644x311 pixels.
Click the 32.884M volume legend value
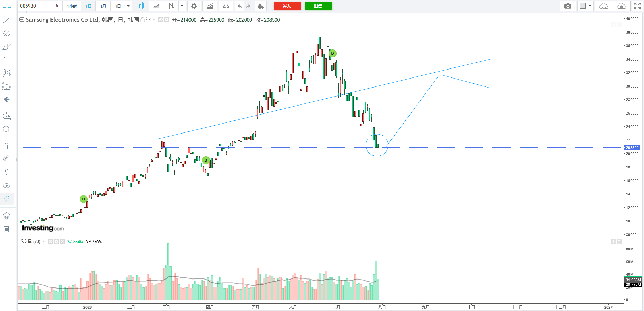pyautogui.click(x=75, y=242)
